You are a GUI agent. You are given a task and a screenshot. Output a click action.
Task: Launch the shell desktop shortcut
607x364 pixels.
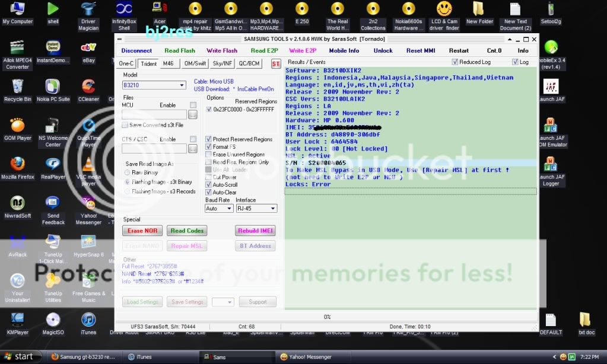(x=53, y=14)
